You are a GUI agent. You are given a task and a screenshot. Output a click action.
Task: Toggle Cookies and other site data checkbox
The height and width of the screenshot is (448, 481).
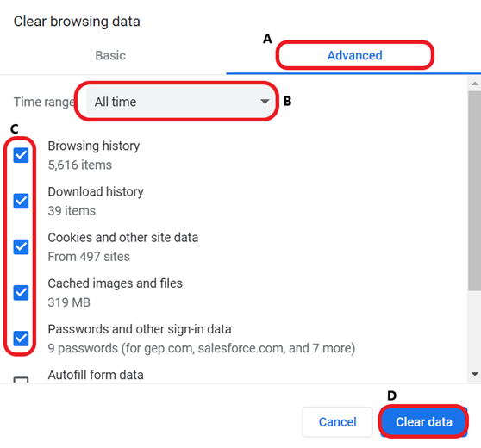[21, 247]
